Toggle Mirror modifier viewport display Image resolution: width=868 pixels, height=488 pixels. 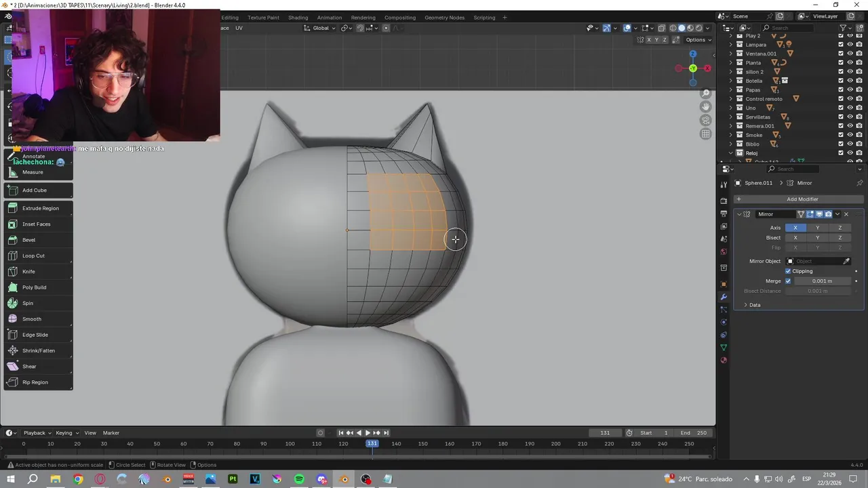[x=818, y=214]
